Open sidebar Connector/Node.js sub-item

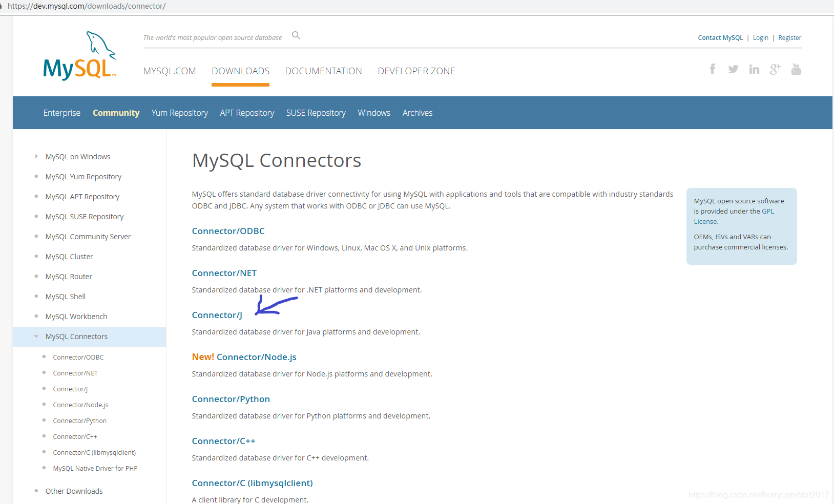[x=81, y=405]
